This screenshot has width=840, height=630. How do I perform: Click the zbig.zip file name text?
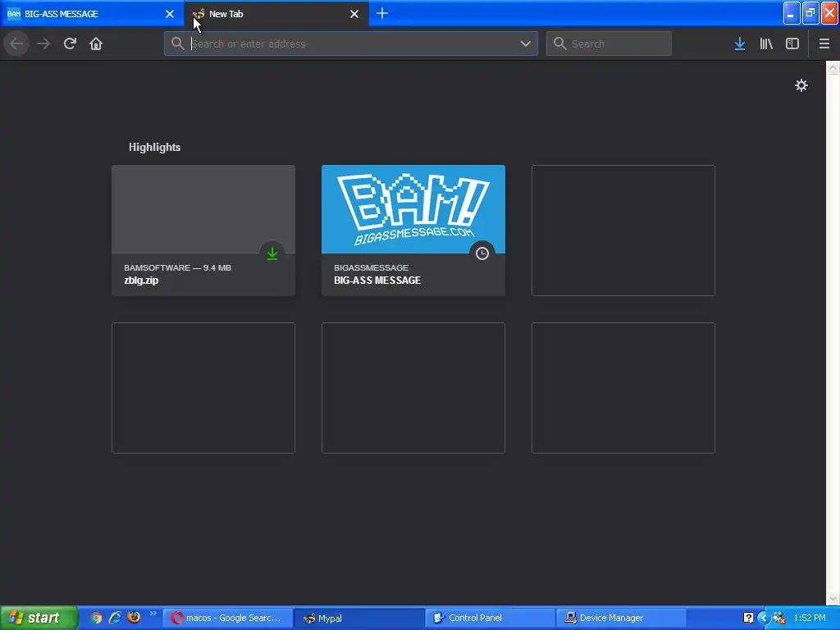click(x=141, y=281)
